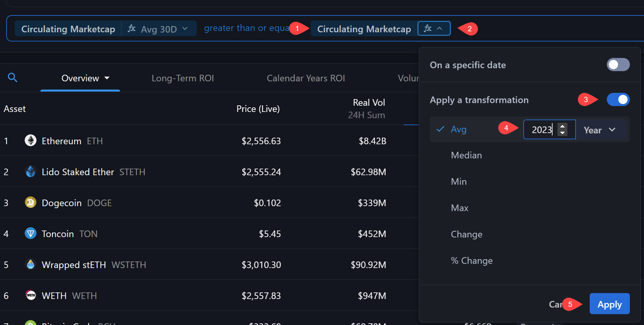Click the Wrapped stETH logo icon
This screenshot has width=644, height=325.
31,264
